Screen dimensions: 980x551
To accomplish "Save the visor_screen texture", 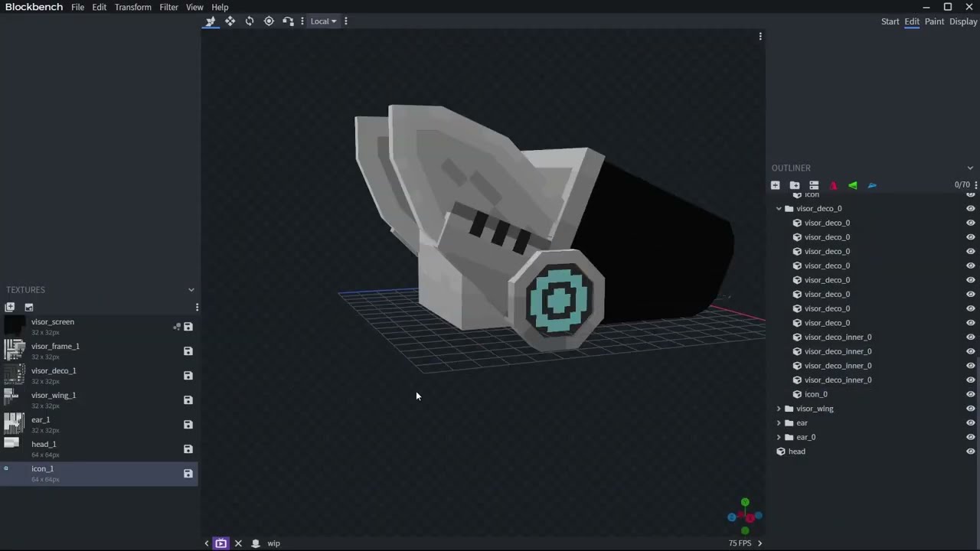I will 188,327.
